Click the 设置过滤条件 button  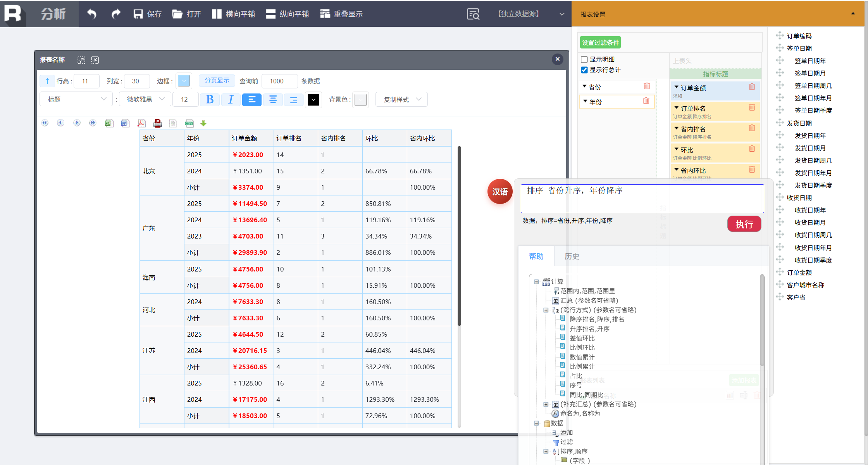click(x=600, y=43)
